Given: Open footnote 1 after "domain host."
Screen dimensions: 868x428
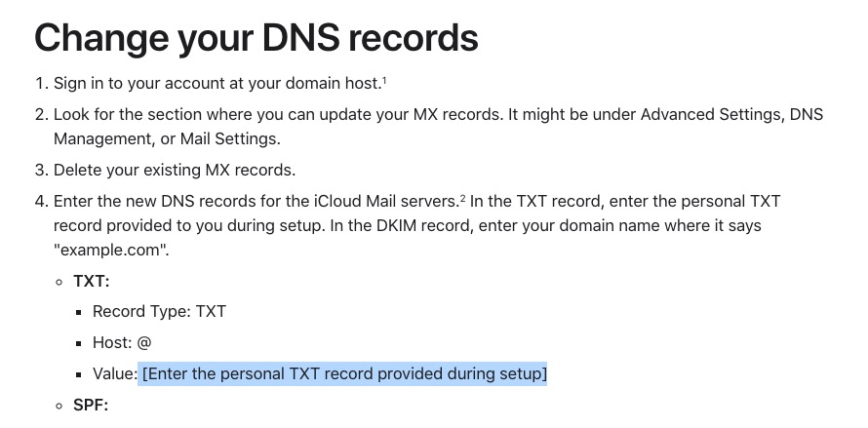Looking at the screenshot, I should (384, 81).
